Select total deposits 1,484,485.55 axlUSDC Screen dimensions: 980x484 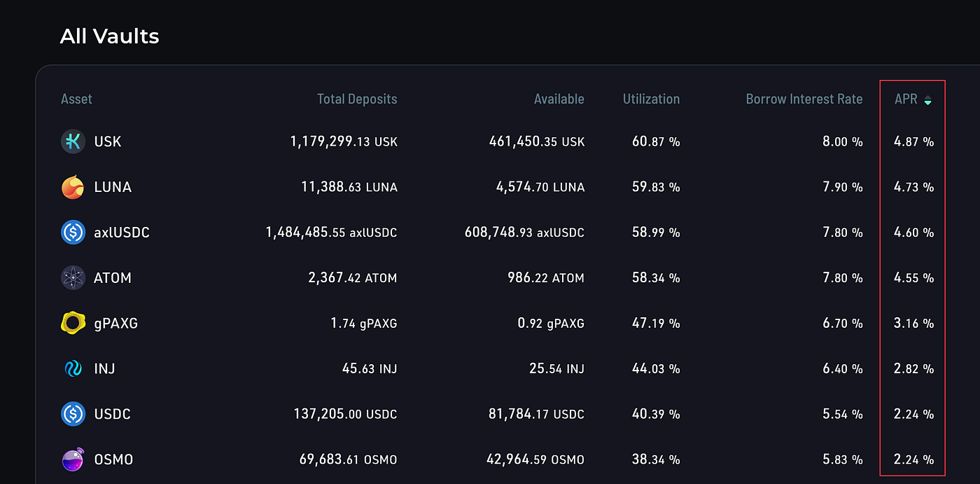pos(331,233)
